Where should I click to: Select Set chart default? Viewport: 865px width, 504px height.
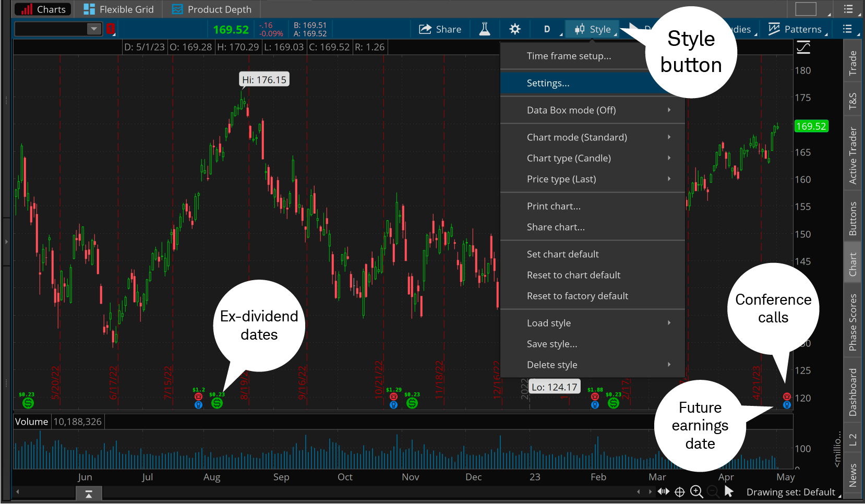point(593,254)
